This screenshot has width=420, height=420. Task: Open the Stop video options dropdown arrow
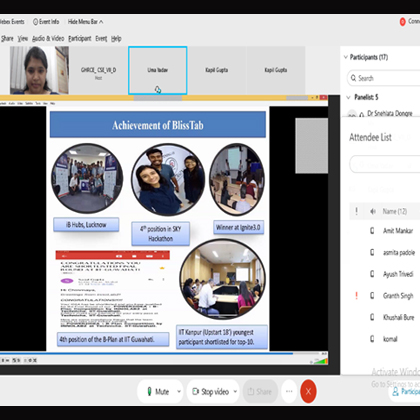pyautogui.click(x=235, y=392)
